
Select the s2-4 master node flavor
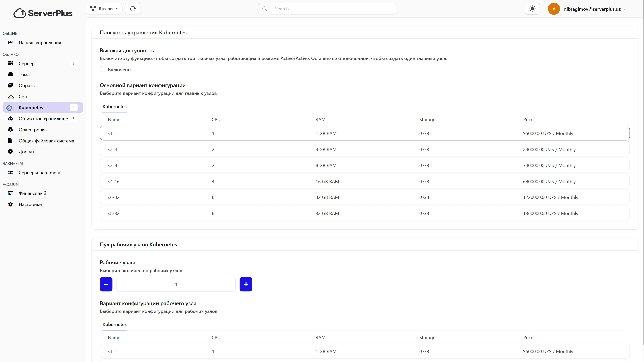click(x=364, y=149)
